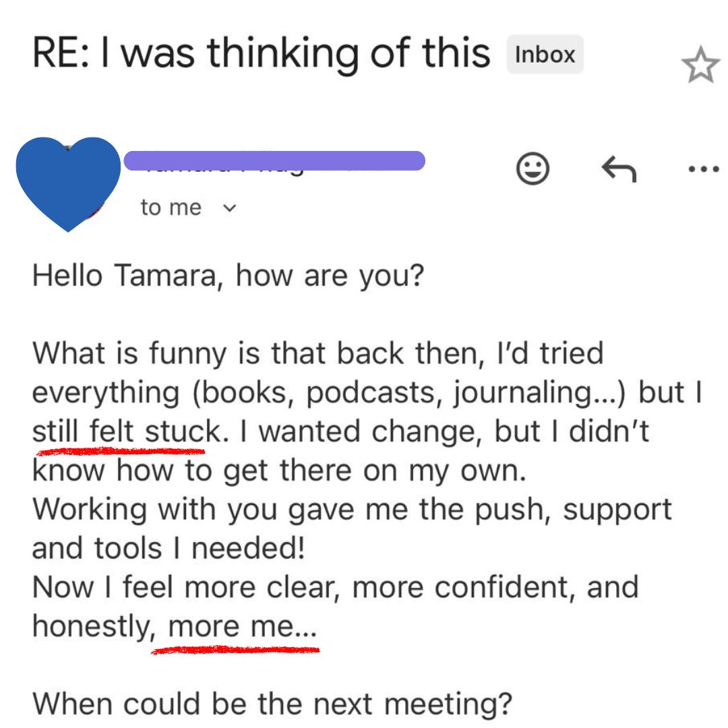Screen dimensions: 728x728
Task: Tap the line starting "Now I feel more clear"
Action: tap(335, 587)
